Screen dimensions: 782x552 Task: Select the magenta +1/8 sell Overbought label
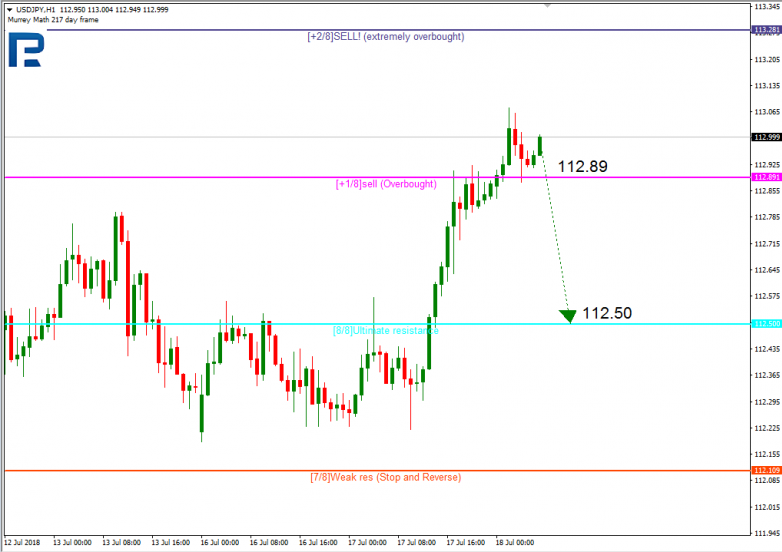click(386, 184)
